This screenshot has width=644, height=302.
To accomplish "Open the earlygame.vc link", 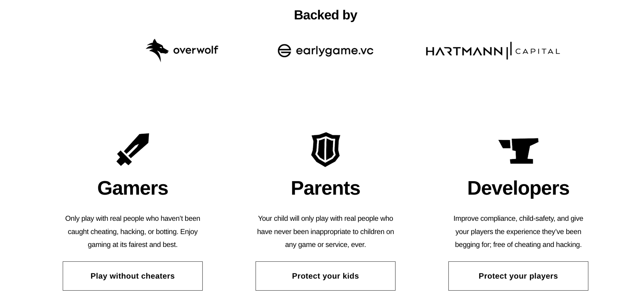I will 326,50.
